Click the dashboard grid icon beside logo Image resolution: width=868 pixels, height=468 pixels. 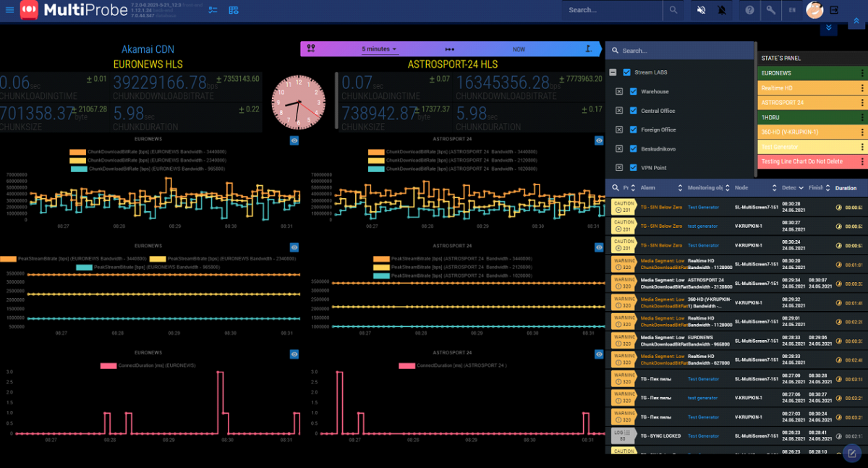click(234, 10)
